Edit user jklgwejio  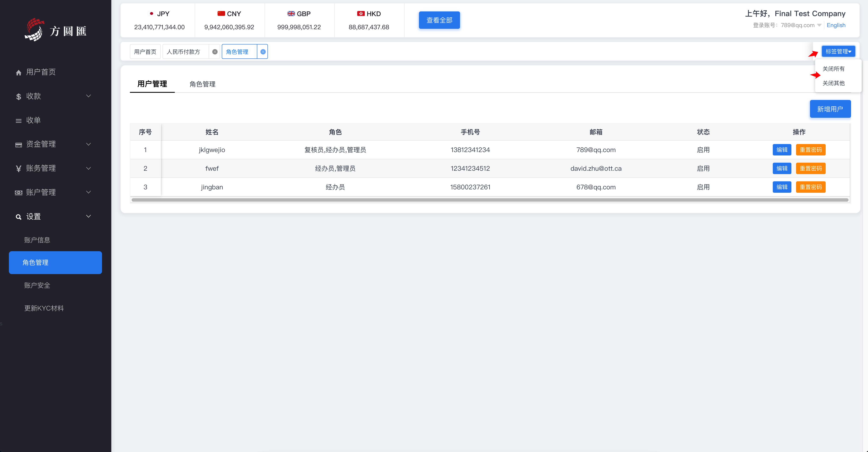[782, 150]
